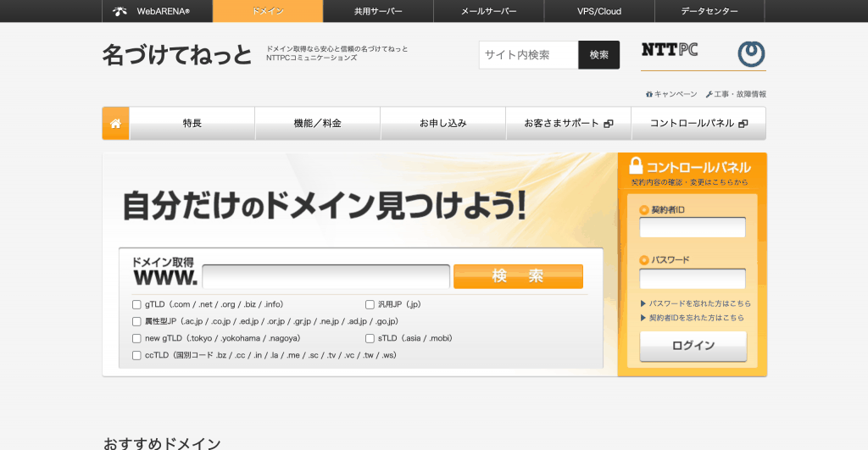
Task: Focus the サイト内検索 input field
Action: pyautogui.click(x=529, y=55)
